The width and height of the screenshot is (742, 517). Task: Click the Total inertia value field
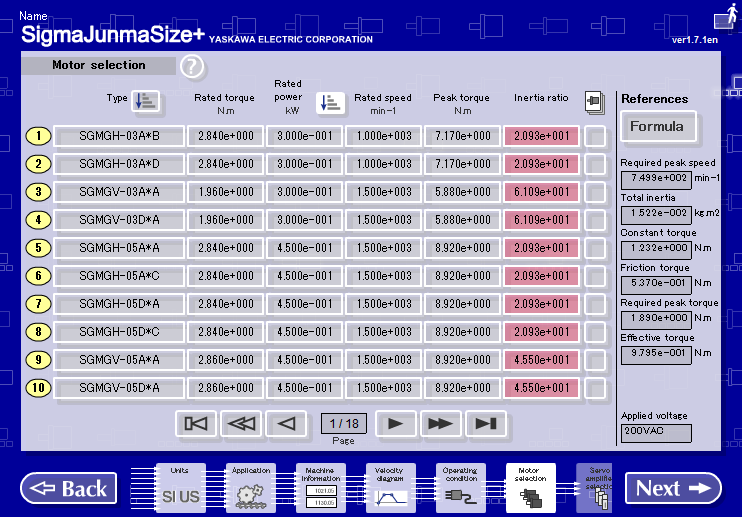point(656,215)
